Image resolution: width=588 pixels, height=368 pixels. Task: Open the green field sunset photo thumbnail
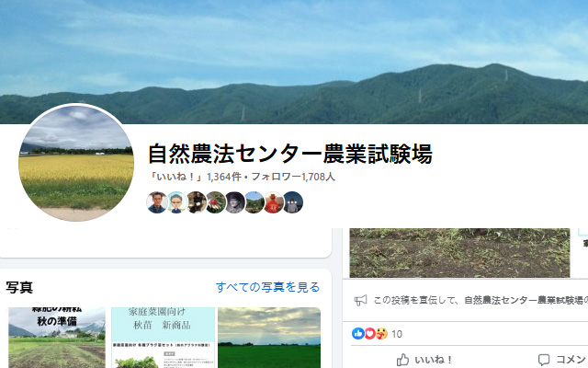pos(269,338)
